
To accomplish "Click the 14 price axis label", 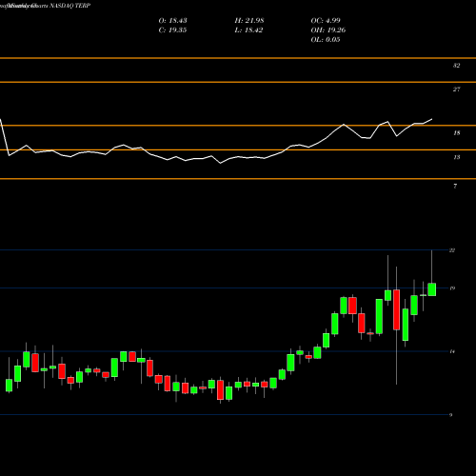I will (x=452, y=351).
